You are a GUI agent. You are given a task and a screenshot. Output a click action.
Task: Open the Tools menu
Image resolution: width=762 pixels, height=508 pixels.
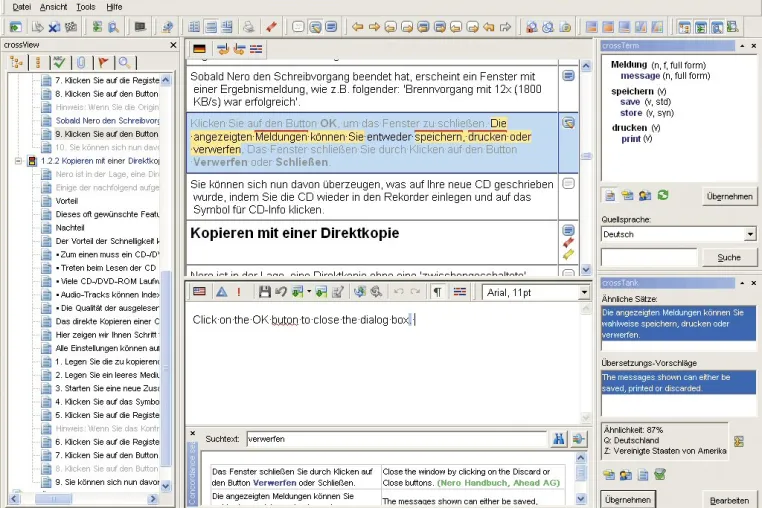tap(86, 7)
